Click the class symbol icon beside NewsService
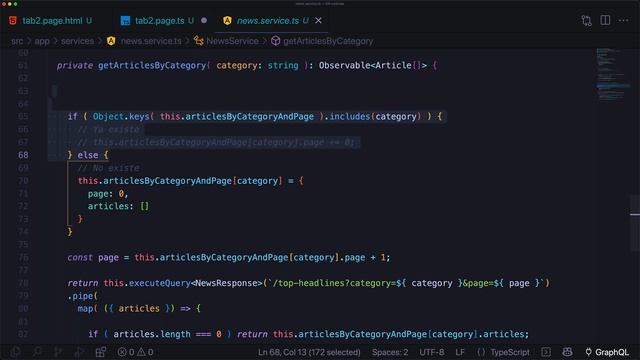The width and height of the screenshot is (640, 360). pos(199,41)
